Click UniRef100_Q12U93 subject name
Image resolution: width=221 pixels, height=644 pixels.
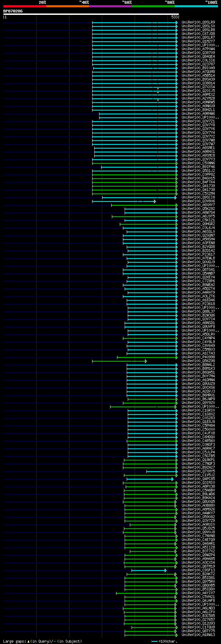pos(198,624)
